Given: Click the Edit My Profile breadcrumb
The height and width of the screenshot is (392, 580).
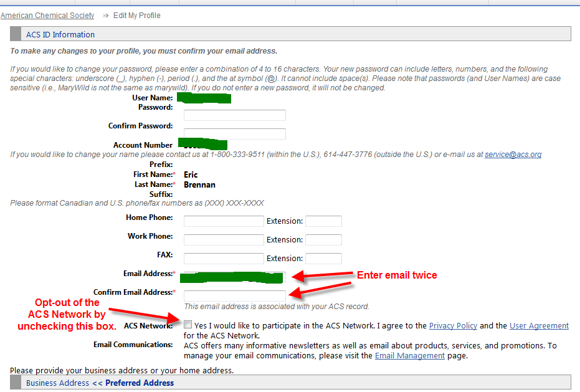Looking at the screenshot, I should (x=136, y=16).
